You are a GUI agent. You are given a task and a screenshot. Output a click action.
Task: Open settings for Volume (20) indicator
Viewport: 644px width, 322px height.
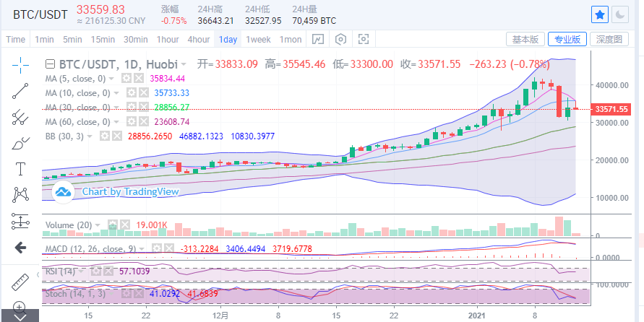pos(113,225)
